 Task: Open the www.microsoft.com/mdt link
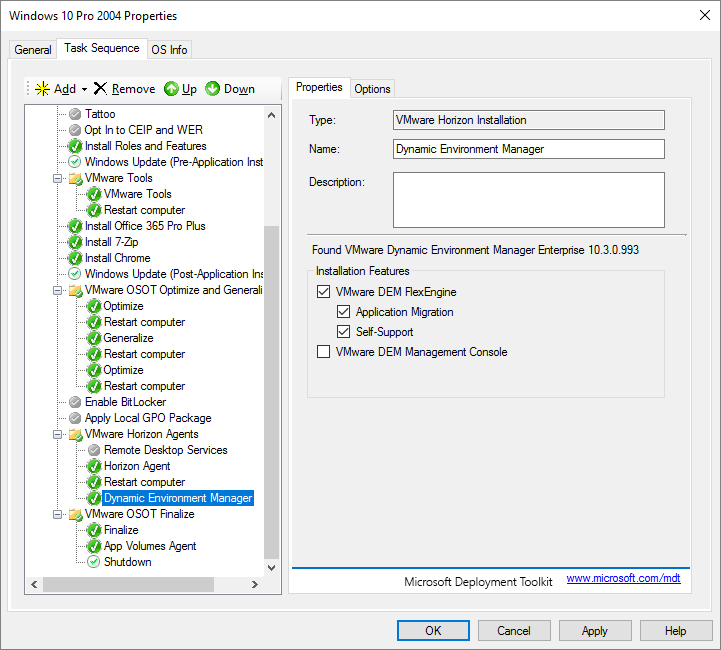[x=623, y=578]
